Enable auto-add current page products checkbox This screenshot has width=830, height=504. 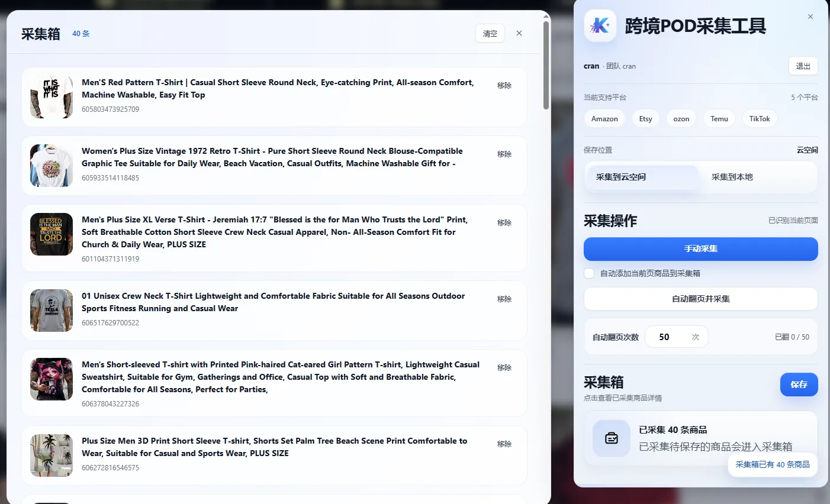point(589,273)
